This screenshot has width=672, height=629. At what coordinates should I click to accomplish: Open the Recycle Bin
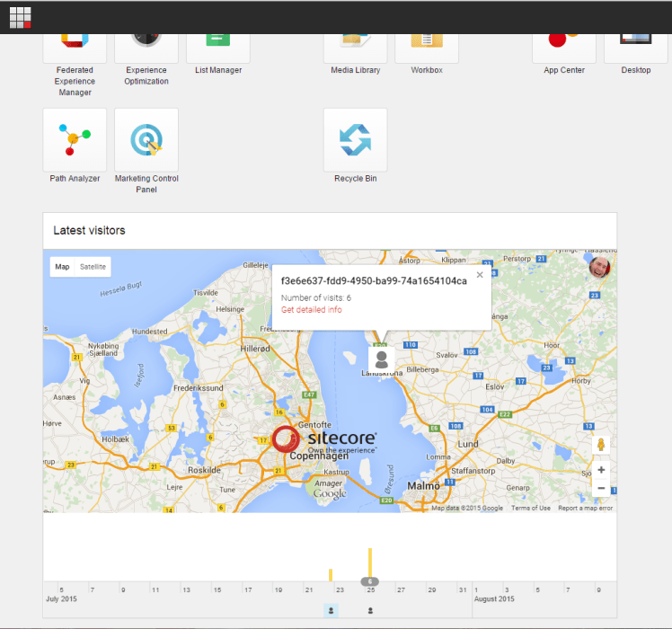355,140
